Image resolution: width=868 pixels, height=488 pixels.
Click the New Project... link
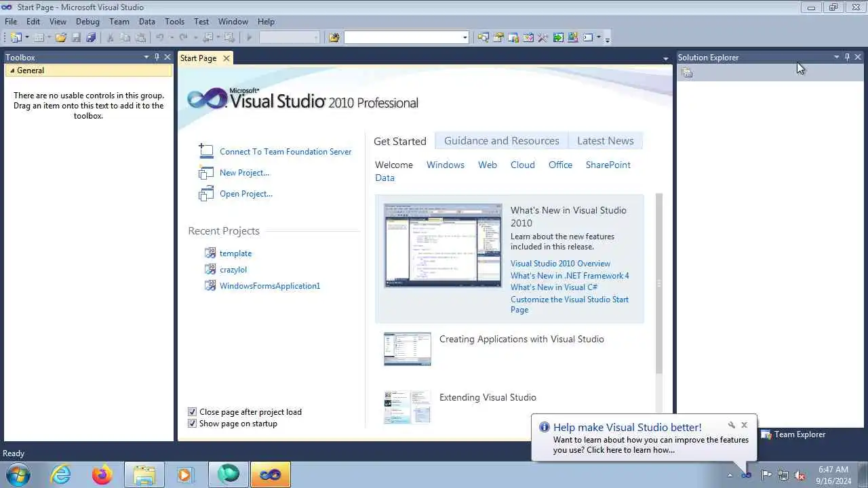point(244,173)
